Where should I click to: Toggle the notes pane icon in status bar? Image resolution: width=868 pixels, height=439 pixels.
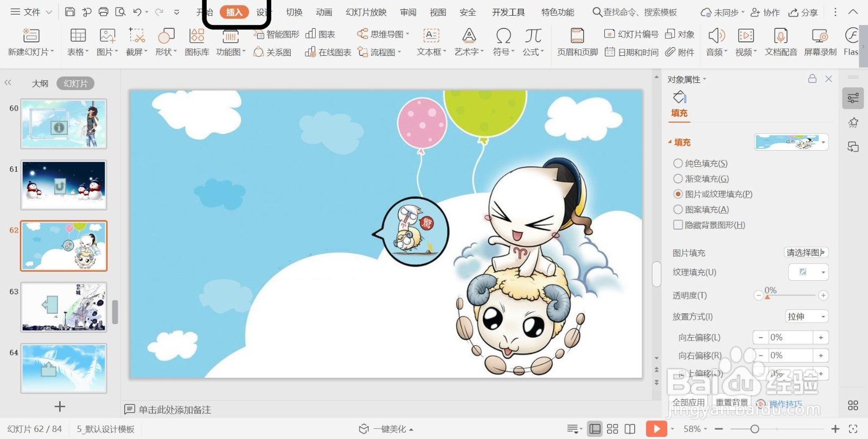[x=573, y=429]
